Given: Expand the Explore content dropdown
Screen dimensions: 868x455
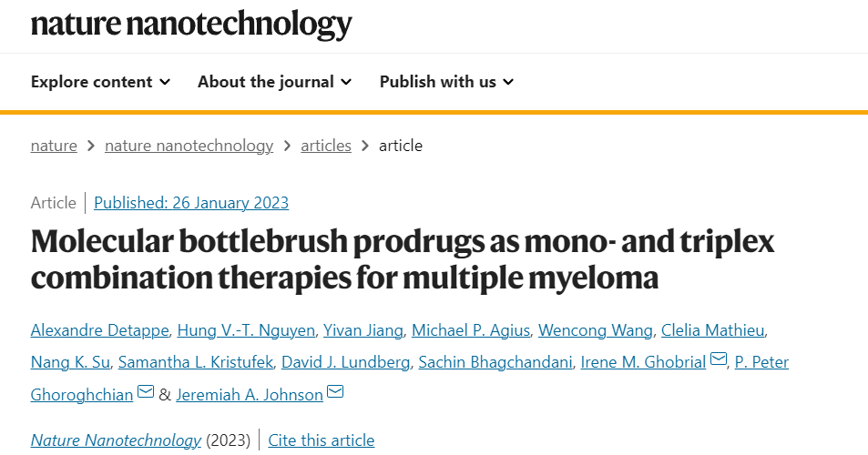Looking at the screenshot, I should pos(101,82).
